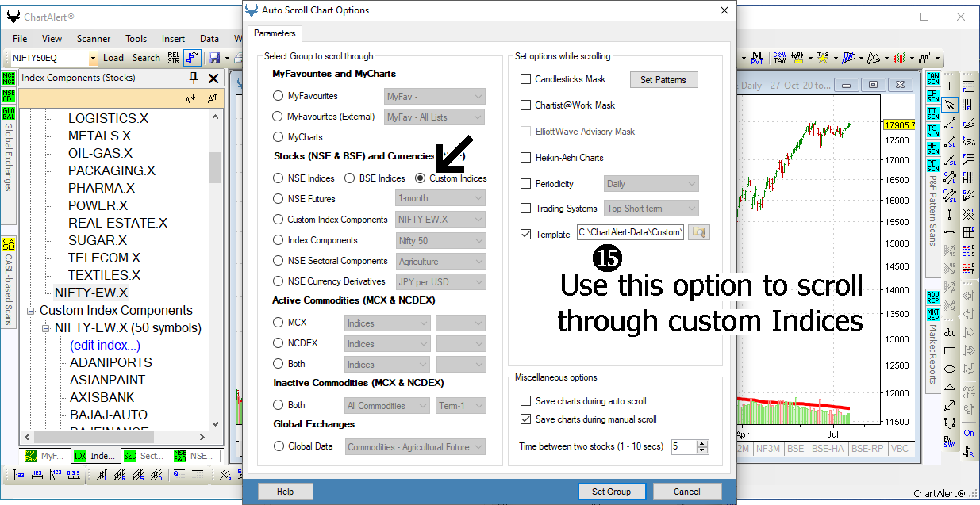Click the Template path input field
This screenshot has height=505, width=980.
click(x=630, y=232)
